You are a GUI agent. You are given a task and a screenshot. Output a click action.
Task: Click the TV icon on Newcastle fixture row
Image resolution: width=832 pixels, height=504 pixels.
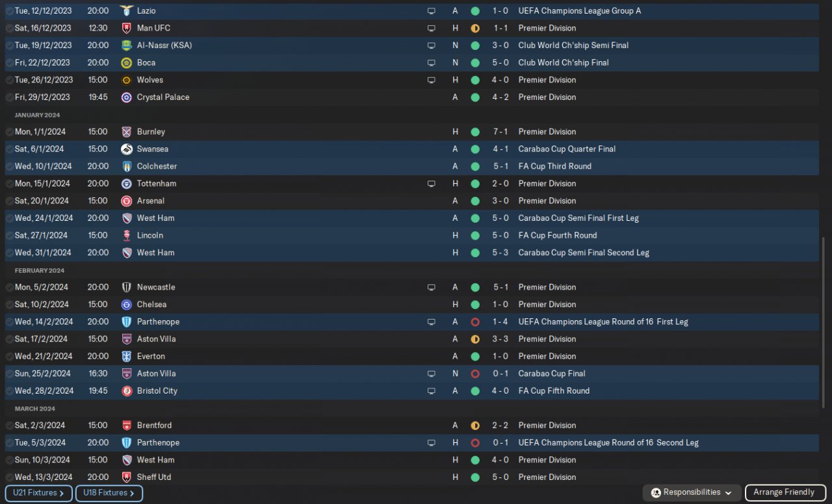[x=431, y=287]
